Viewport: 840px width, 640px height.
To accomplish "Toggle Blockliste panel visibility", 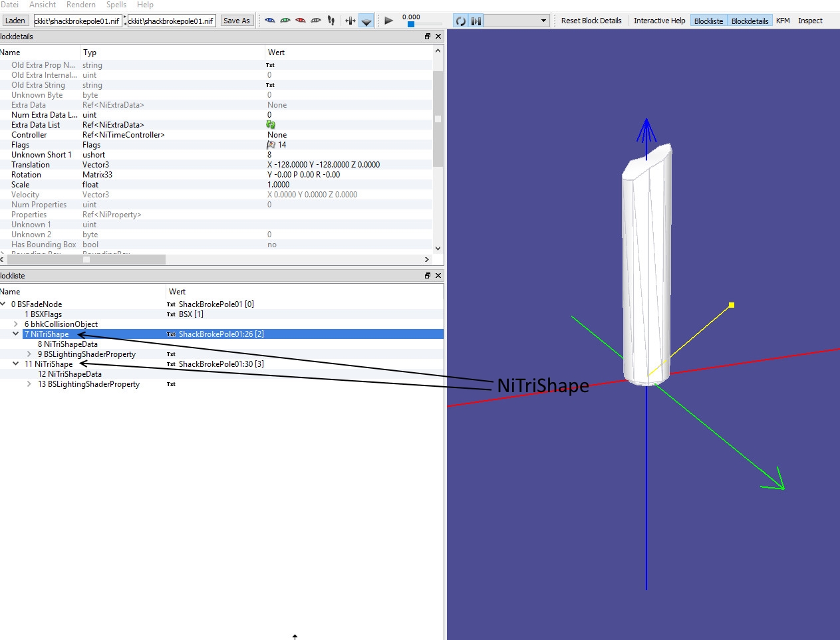I will [708, 21].
